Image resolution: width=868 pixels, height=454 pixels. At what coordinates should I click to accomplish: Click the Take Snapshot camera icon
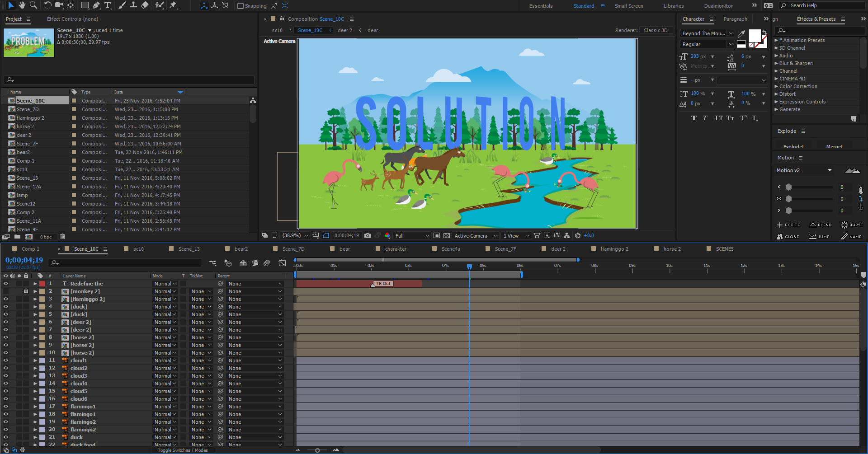[x=368, y=235]
